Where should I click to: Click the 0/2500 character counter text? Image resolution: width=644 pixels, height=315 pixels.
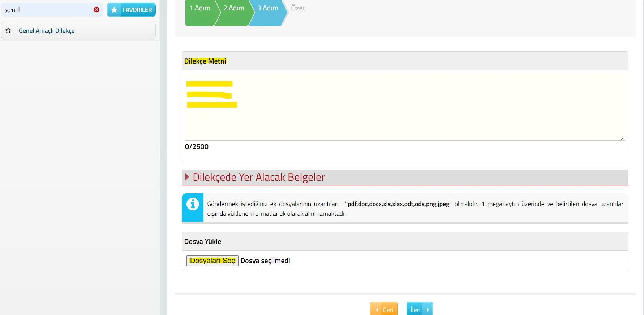pos(197,146)
